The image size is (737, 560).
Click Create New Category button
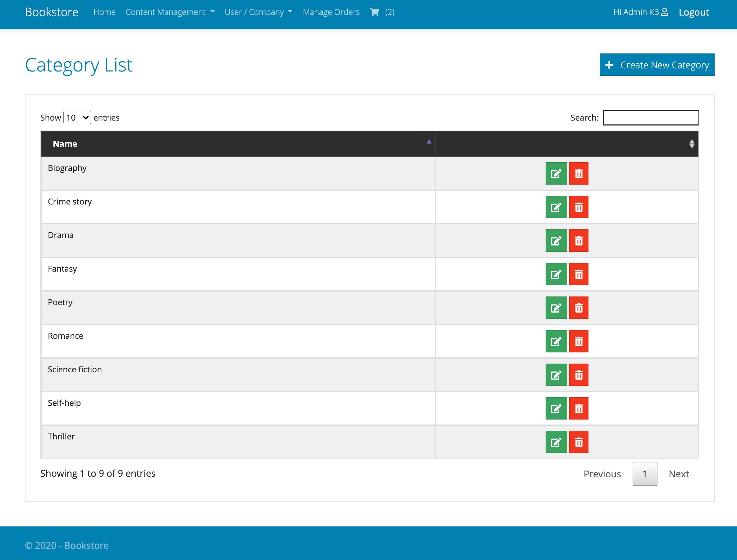tap(656, 65)
